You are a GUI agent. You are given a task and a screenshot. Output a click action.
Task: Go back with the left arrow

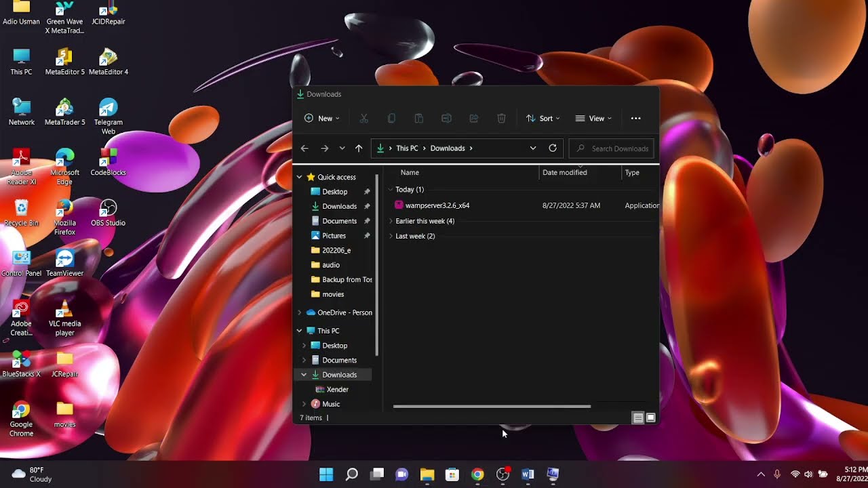tap(304, 148)
